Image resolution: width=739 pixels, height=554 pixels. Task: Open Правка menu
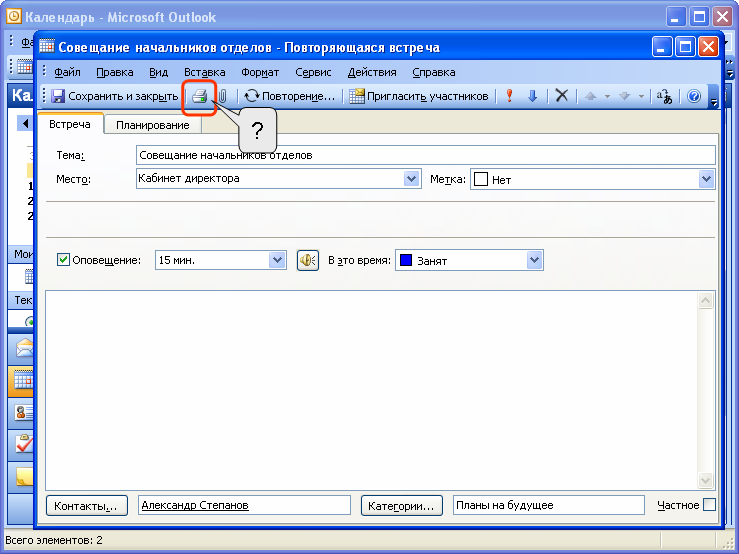pyautogui.click(x=115, y=72)
